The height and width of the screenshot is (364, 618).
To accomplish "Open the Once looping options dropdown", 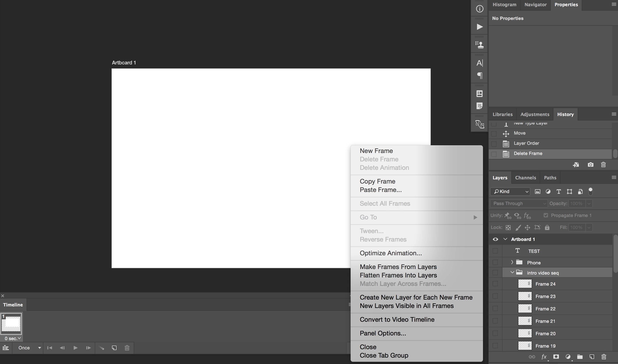I will pyautogui.click(x=29, y=348).
